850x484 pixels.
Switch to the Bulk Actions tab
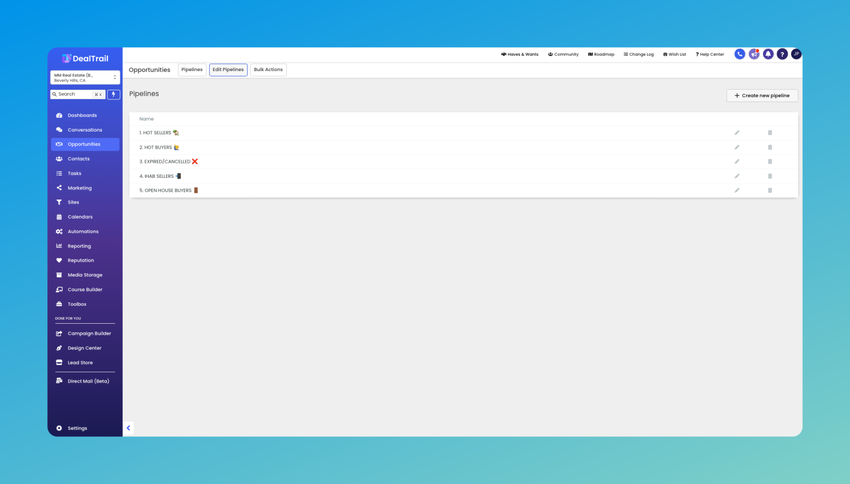tap(268, 69)
